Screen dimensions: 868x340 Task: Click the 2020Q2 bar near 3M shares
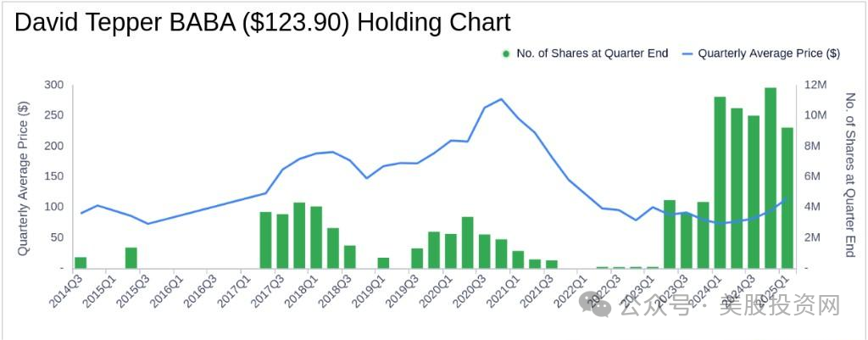[467, 242]
